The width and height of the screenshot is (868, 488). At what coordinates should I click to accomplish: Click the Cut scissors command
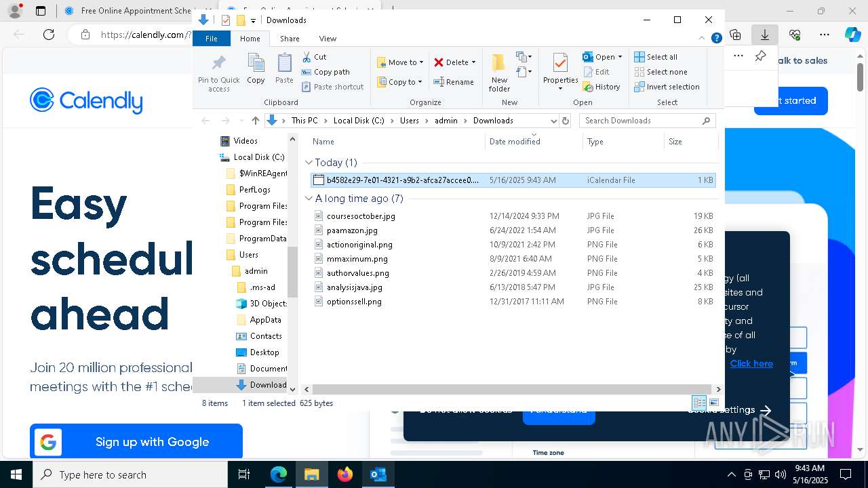click(314, 57)
